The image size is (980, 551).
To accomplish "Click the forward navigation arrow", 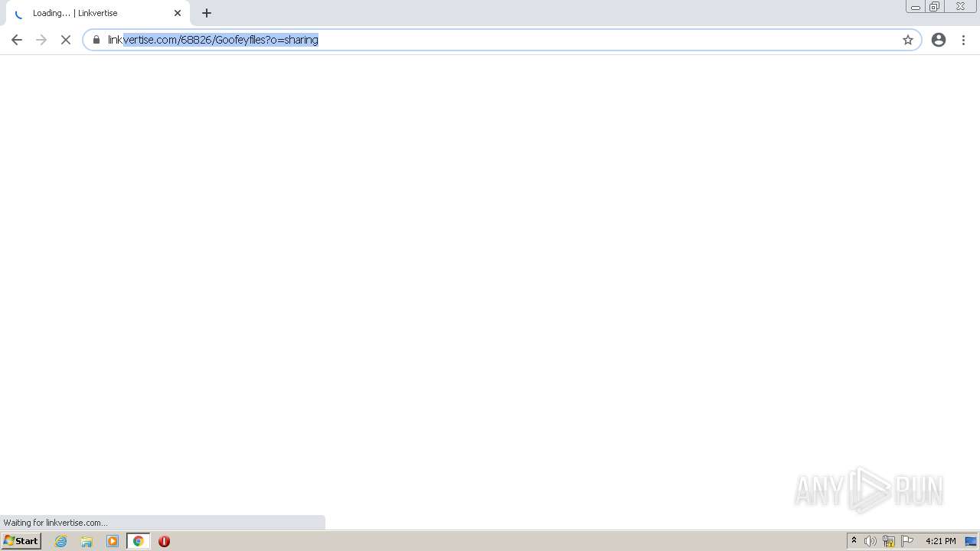I will 41,40.
